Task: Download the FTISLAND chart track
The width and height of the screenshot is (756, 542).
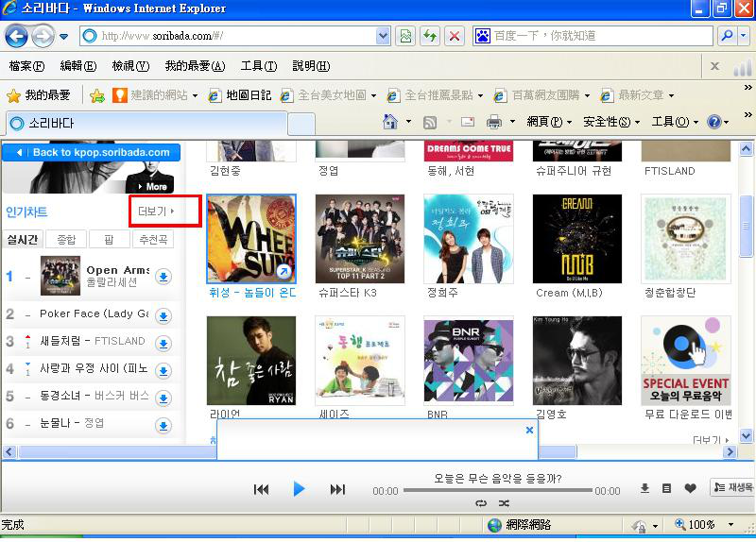Action: pyautogui.click(x=163, y=344)
